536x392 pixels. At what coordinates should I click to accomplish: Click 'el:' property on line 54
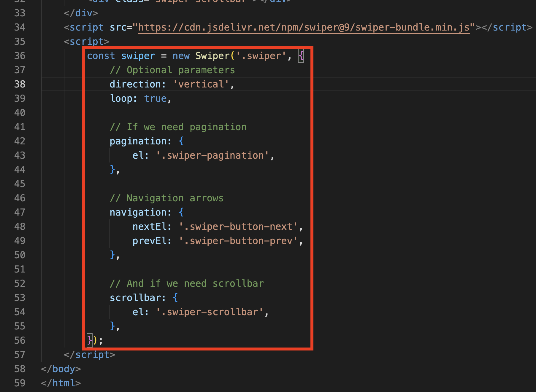141,312
